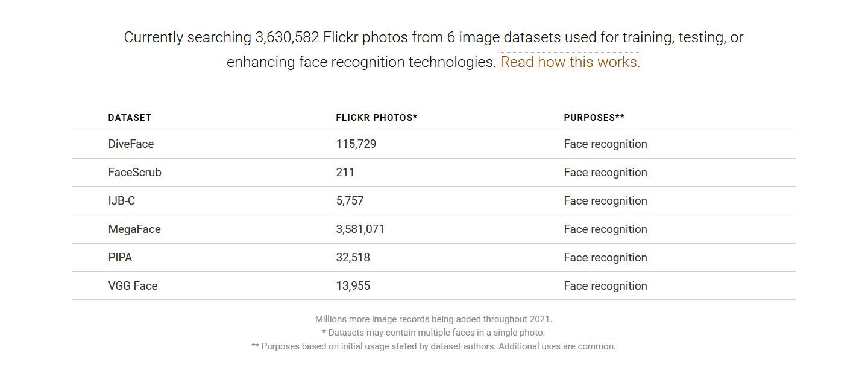Open the "Read how this works." link

coord(570,62)
